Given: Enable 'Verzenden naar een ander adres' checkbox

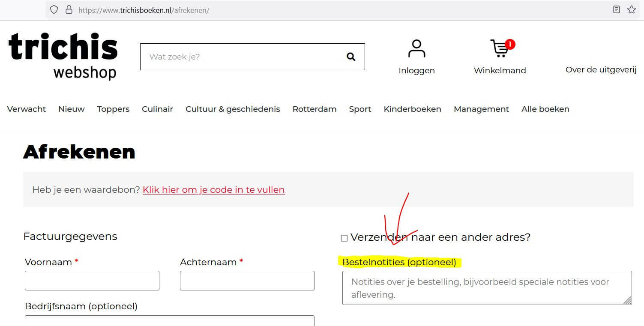Looking at the screenshot, I should (x=344, y=238).
